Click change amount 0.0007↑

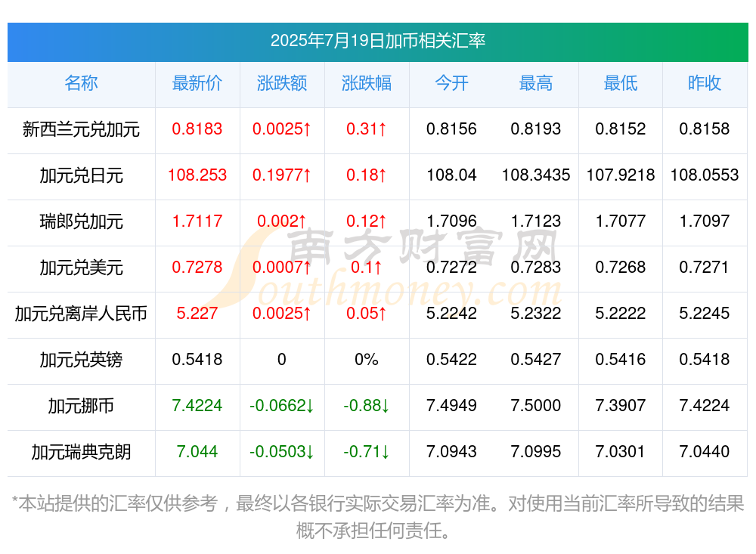(281, 267)
